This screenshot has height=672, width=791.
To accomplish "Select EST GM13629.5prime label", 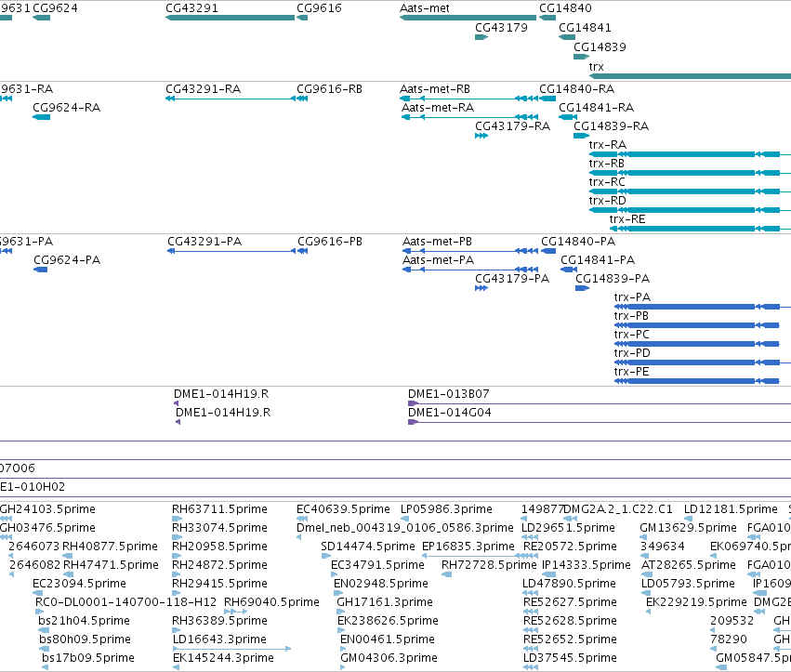I will [x=688, y=528].
